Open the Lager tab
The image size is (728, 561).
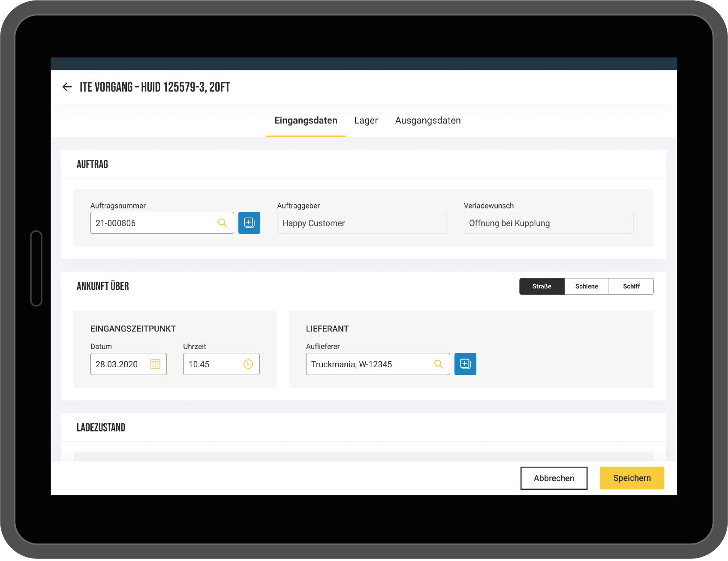366,121
